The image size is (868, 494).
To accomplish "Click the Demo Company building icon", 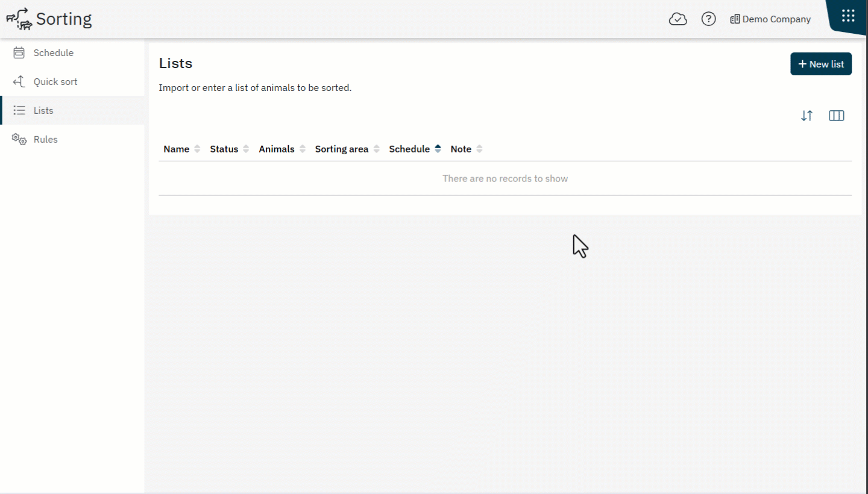I will pos(735,19).
